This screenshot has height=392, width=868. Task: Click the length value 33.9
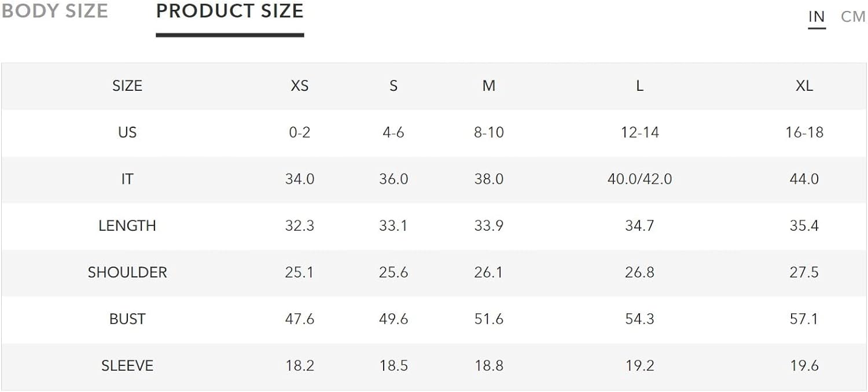tap(489, 225)
